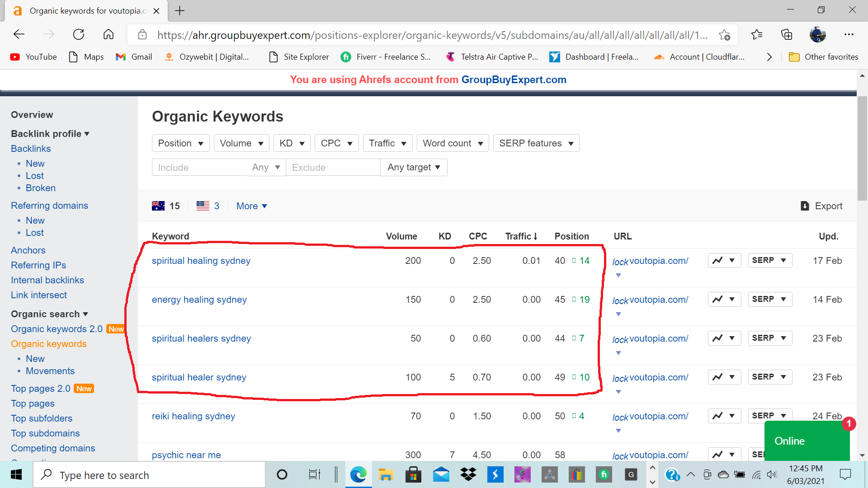Open the Position filter dropdown
Screen dimensions: 868x488
[x=180, y=143]
